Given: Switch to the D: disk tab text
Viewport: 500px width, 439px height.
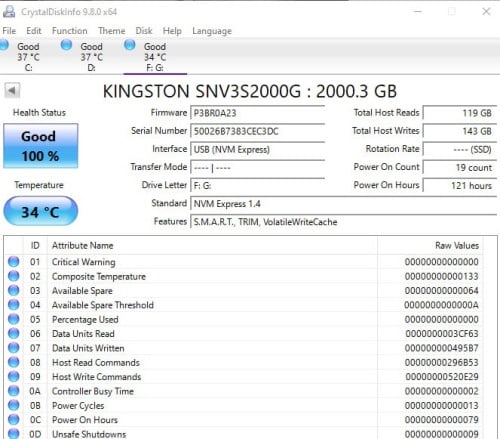Looking at the screenshot, I should 91,57.
